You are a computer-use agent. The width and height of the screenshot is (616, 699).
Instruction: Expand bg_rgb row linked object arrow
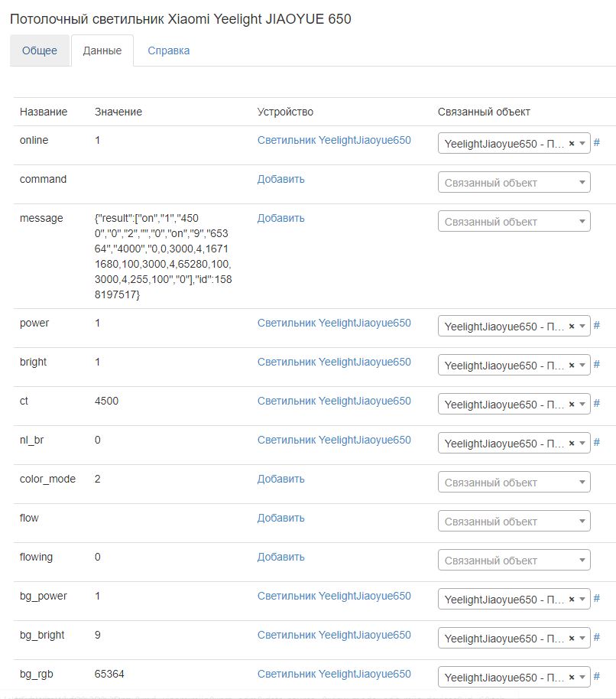[582, 677]
